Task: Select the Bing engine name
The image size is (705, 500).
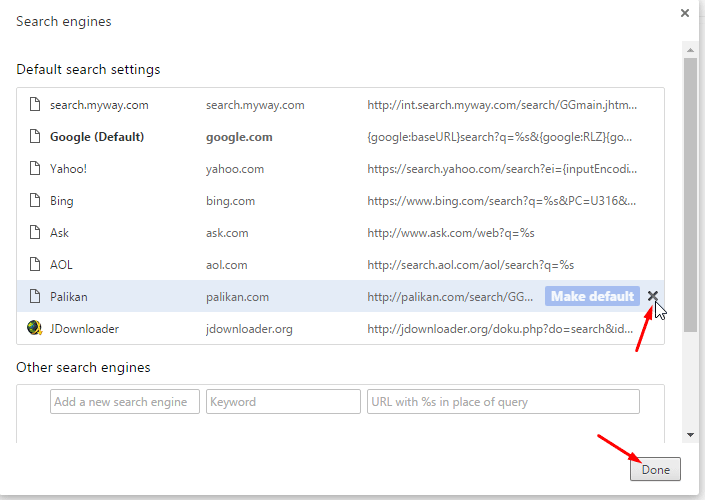Action: tap(62, 201)
